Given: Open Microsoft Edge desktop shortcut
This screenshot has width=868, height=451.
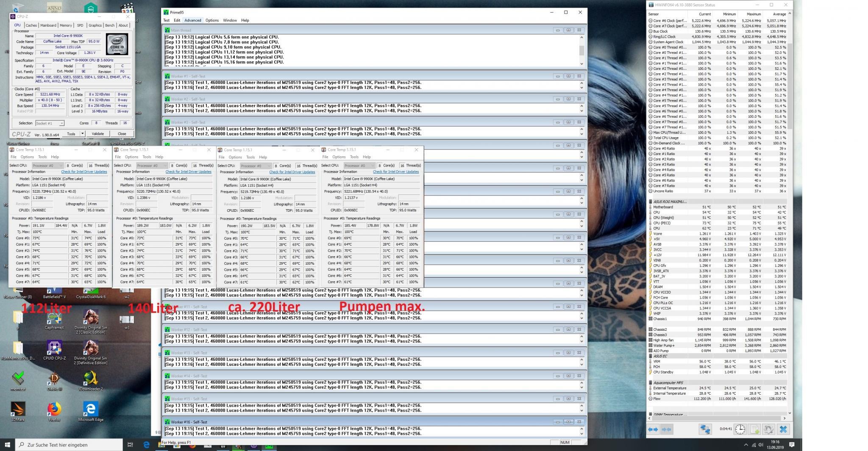Looking at the screenshot, I should click(91, 412).
